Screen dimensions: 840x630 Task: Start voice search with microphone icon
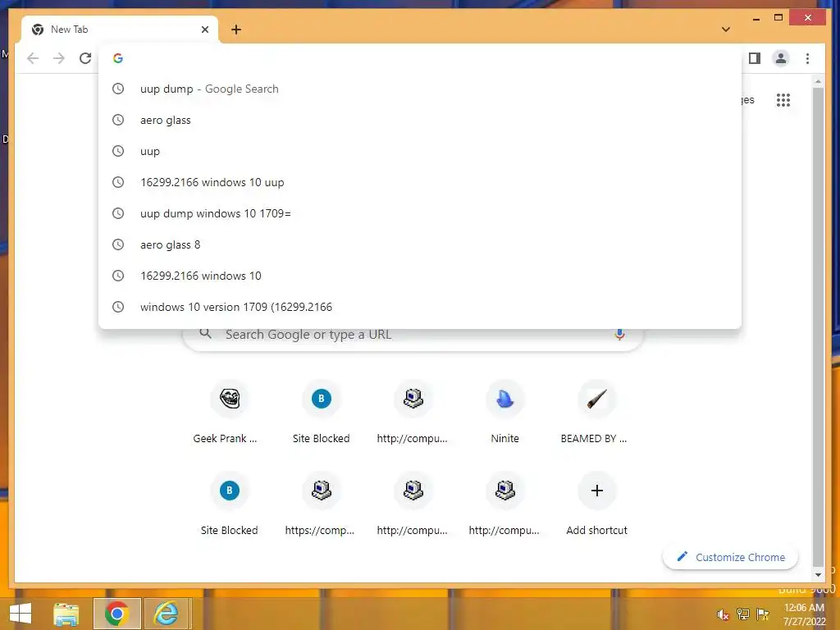coord(619,335)
